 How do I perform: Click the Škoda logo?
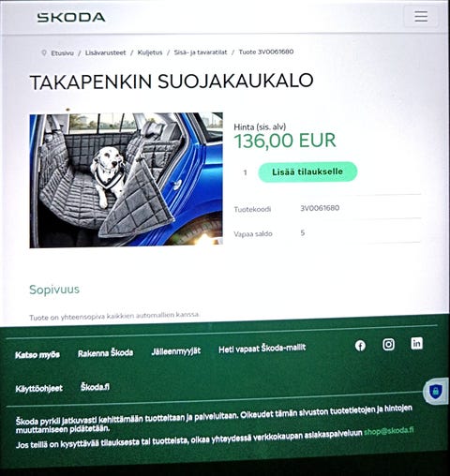coord(71,17)
